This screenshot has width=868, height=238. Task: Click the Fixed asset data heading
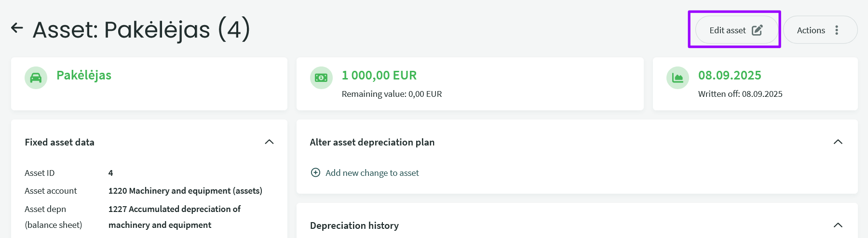[60, 142]
